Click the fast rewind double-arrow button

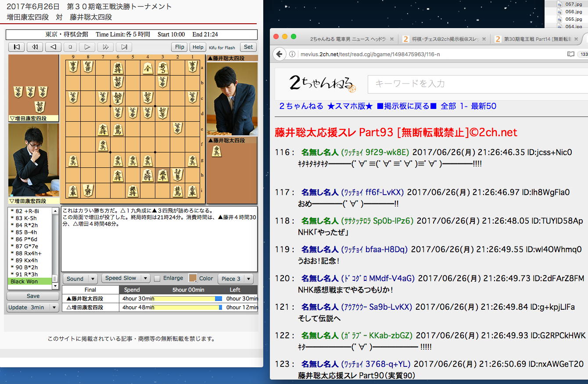[x=35, y=47]
